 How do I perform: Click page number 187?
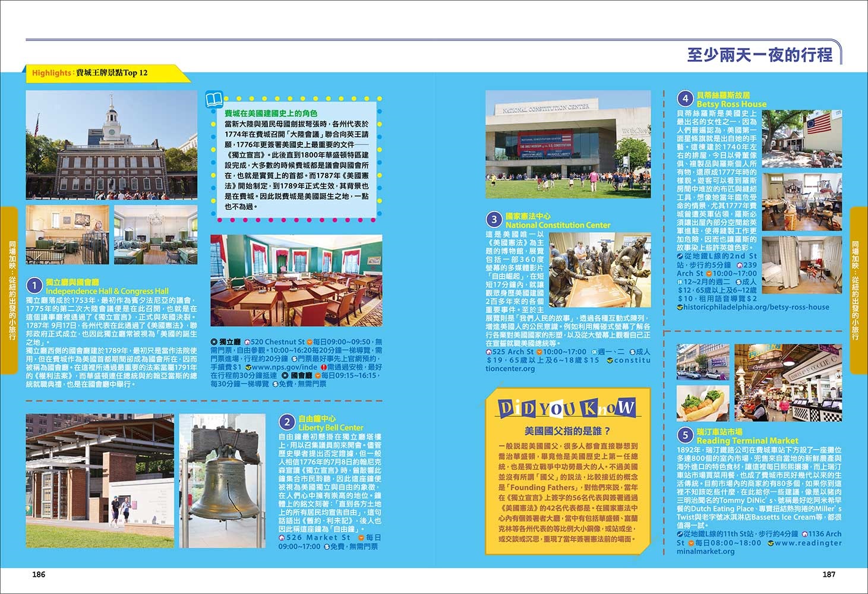point(829,574)
